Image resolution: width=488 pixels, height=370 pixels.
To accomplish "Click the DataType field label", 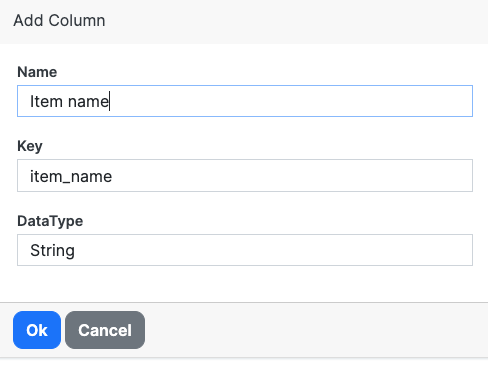I will point(50,221).
